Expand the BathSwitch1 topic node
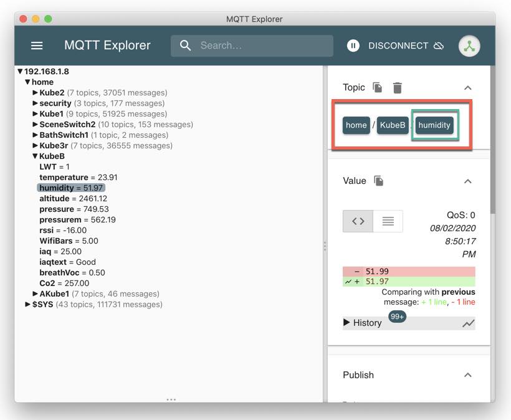This screenshot has width=511, height=420. (35, 135)
